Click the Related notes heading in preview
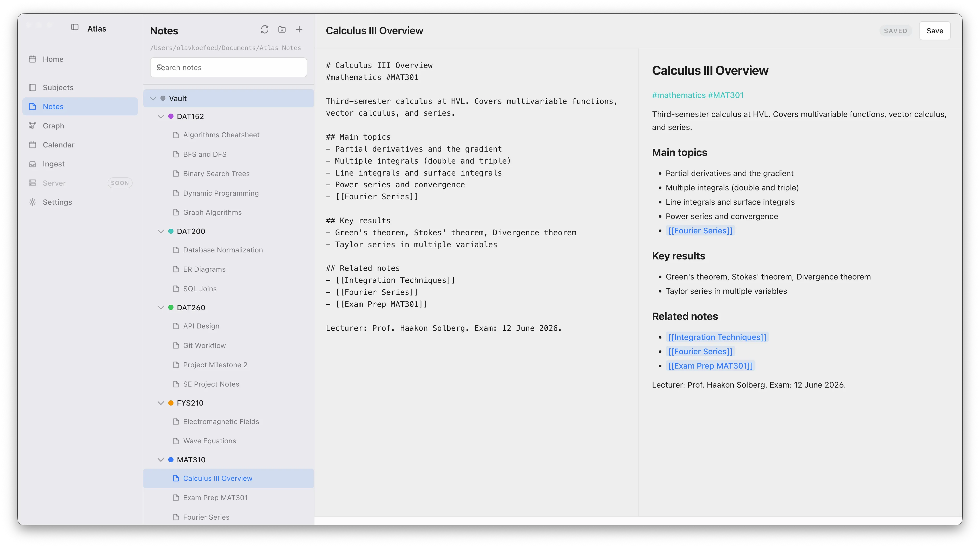This screenshot has width=980, height=547. click(685, 316)
